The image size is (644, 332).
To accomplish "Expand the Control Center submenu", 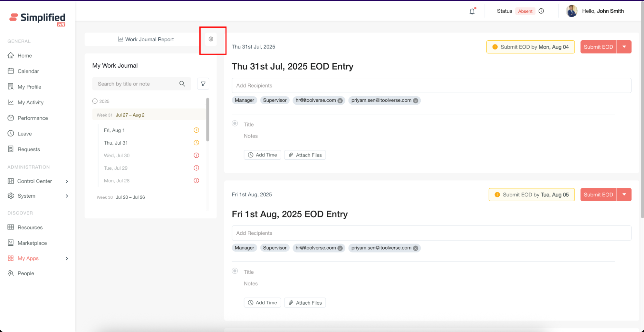I will pyautogui.click(x=67, y=181).
